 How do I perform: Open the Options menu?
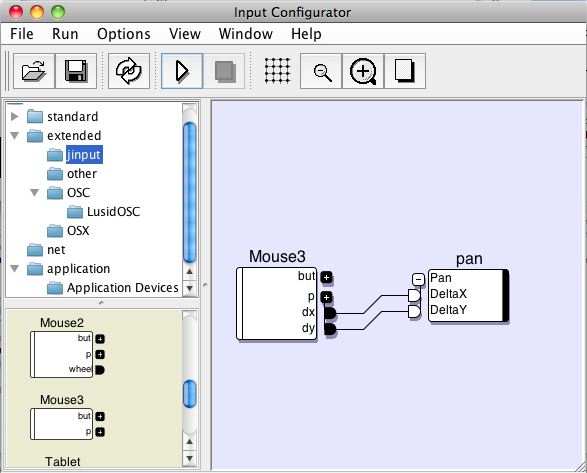124,34
